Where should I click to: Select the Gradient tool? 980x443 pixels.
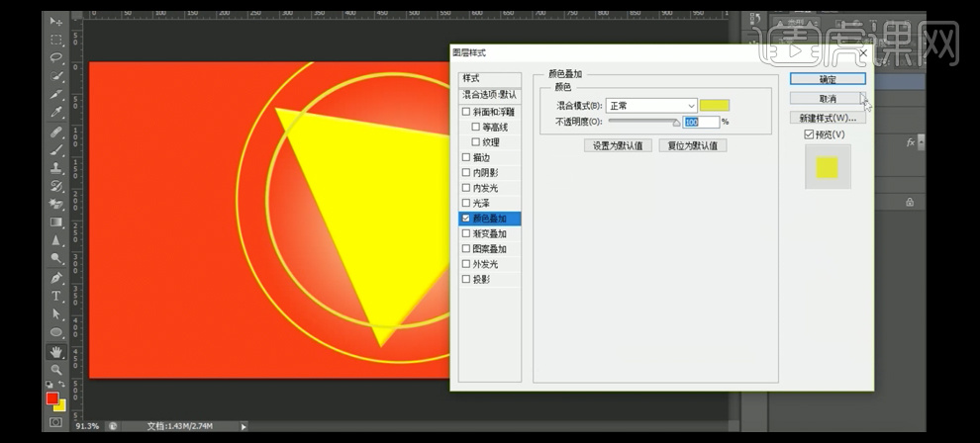[56, 222]
